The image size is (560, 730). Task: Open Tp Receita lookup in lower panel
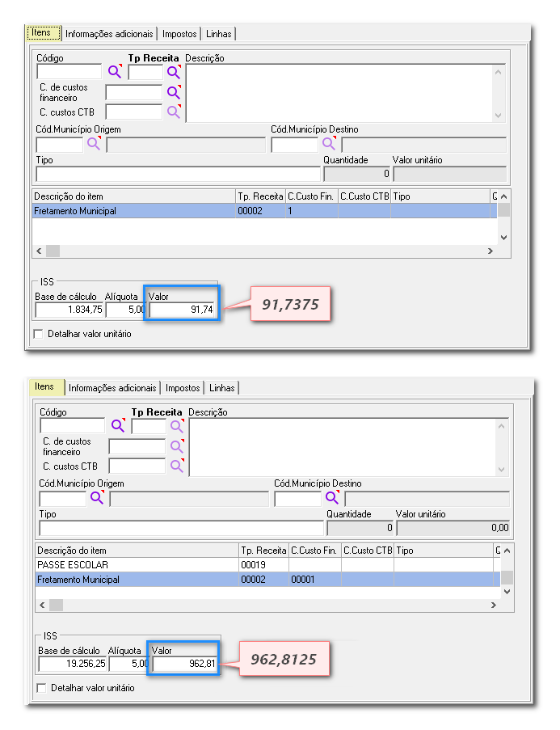(177, 425)
